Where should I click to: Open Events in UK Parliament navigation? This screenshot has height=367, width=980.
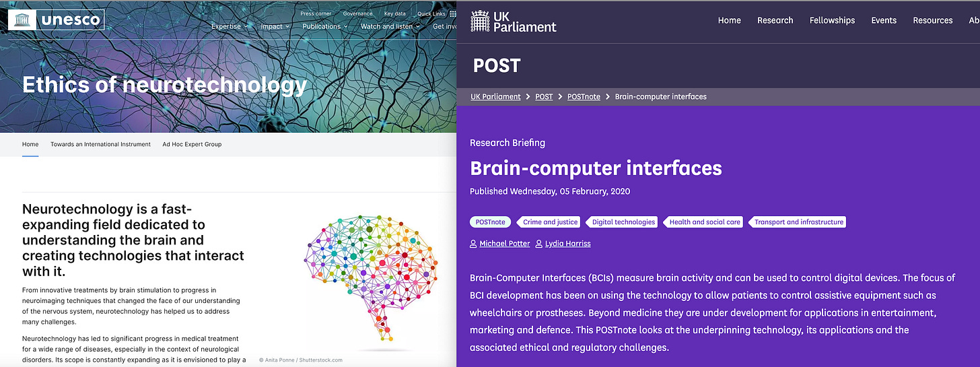point(884,20)
